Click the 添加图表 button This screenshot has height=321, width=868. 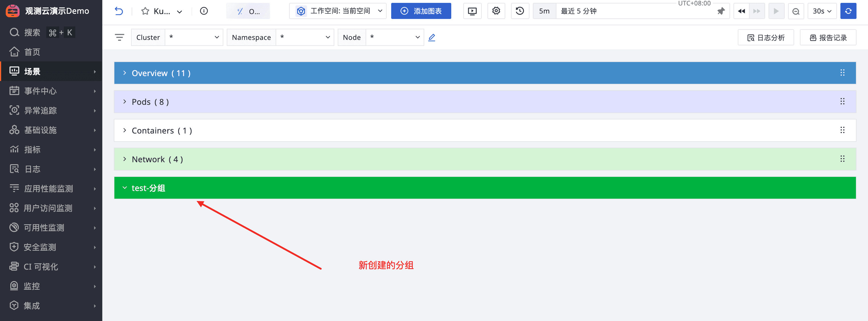[x=421, y=11]
